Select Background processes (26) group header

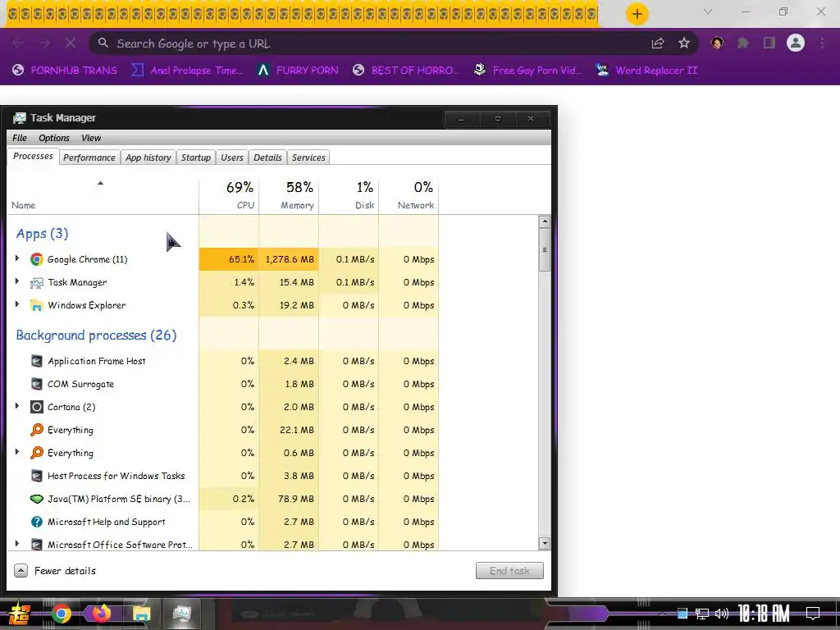96,336
